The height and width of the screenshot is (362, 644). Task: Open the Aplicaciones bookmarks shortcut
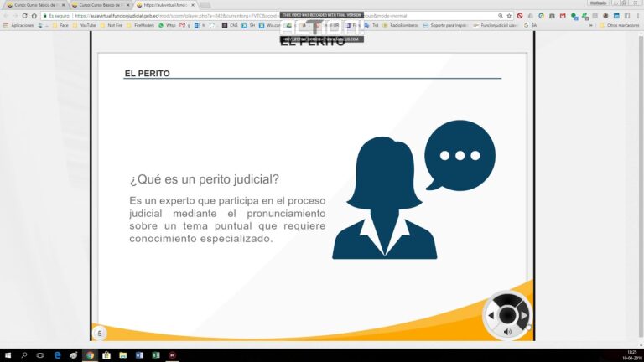point(18,25)
